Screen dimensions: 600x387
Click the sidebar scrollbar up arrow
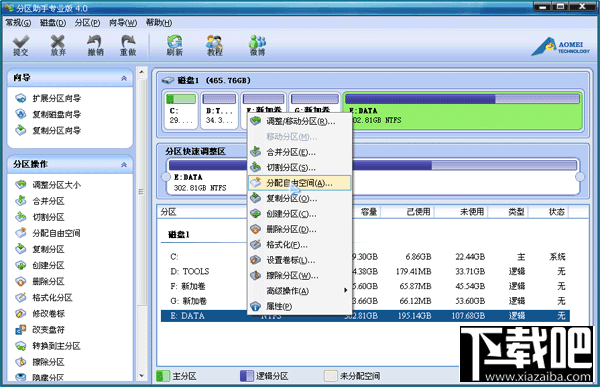pos(142,72)
